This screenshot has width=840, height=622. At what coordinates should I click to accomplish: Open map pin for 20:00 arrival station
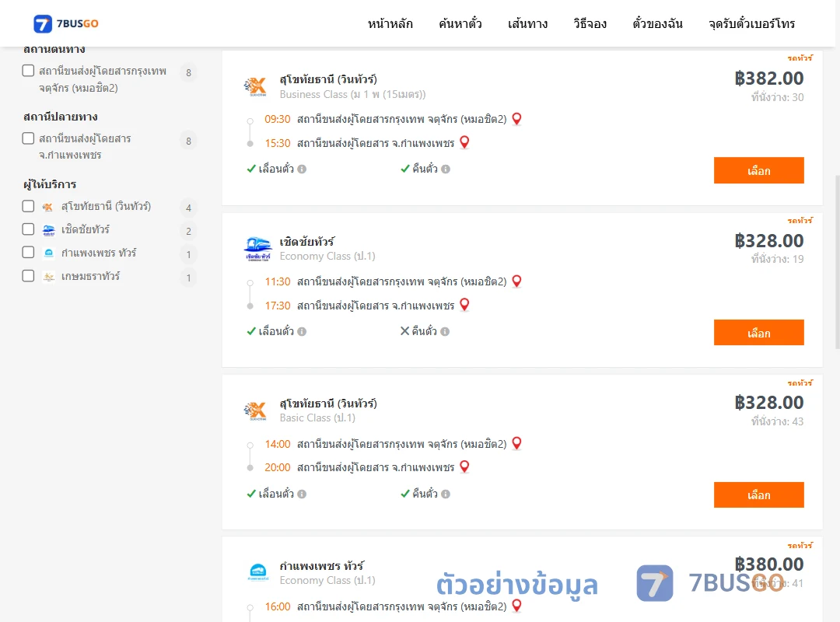pyautogui.click(x=464, y=467)
